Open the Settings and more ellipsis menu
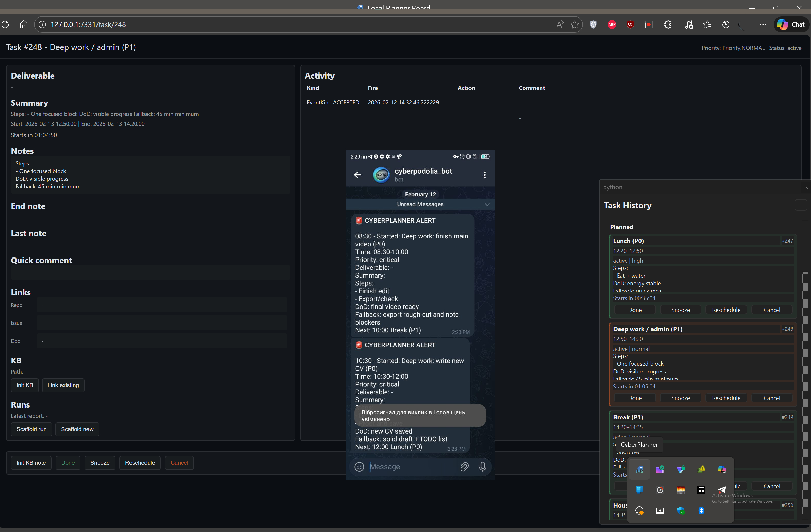 click(x=763, y=25)
